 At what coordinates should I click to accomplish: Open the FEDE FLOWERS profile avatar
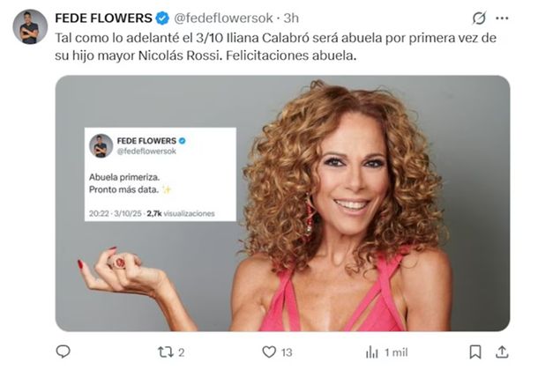click(x=29, y=27)
